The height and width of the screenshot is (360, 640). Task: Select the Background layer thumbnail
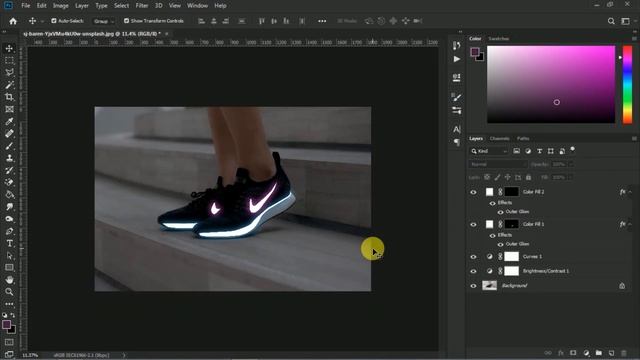(489, 286)
